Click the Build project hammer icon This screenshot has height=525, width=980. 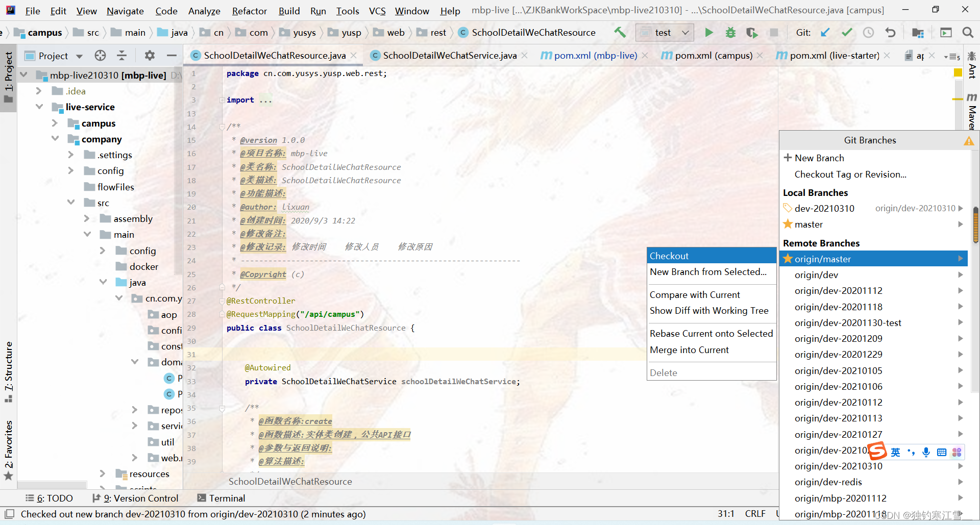coord(620,33)
